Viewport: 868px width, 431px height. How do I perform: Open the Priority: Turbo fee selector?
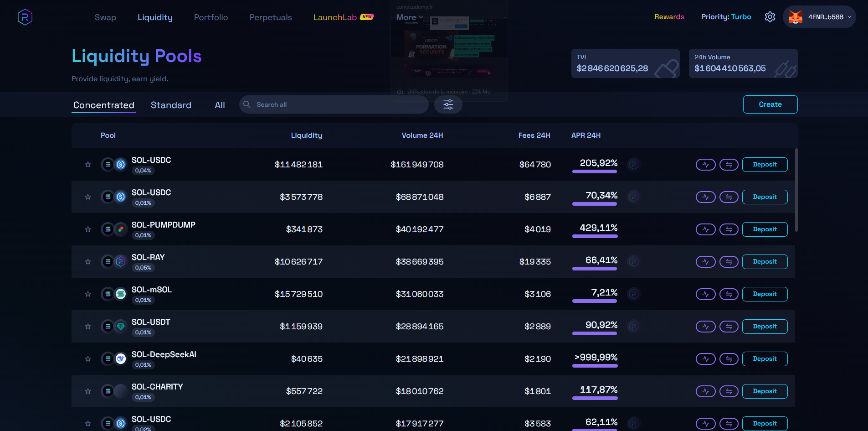point(726,17)
